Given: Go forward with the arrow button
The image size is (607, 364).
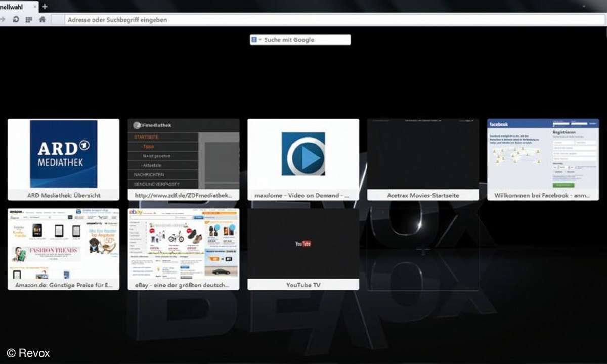Looking at the screenshot, I should click(3, 20).
